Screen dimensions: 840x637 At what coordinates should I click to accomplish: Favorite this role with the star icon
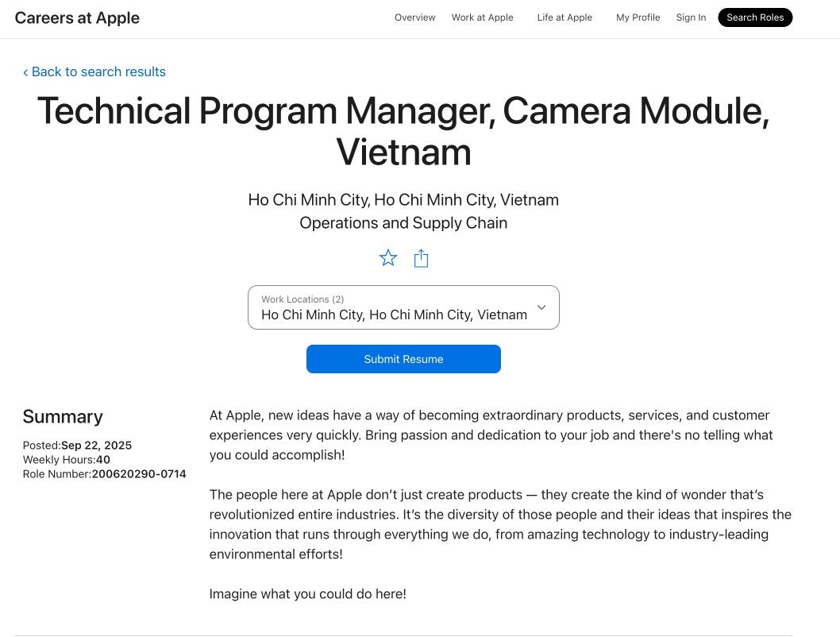388,258
